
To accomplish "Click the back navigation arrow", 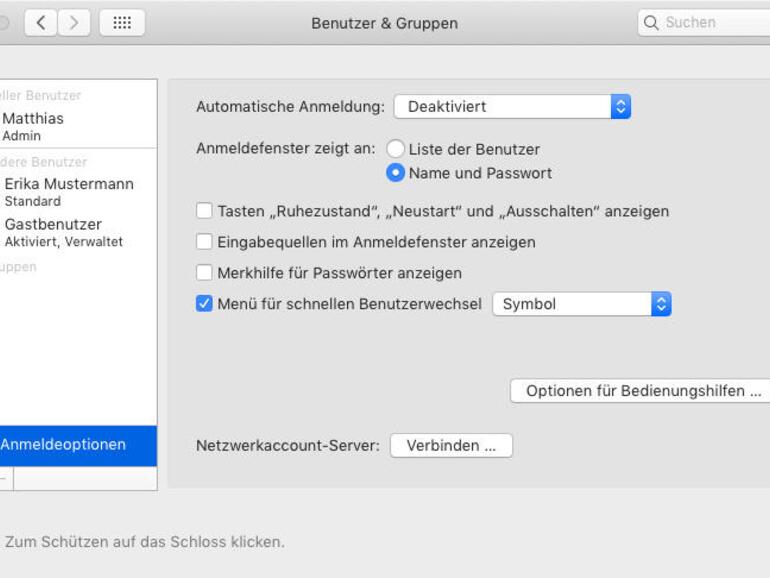I will point(40,22).
